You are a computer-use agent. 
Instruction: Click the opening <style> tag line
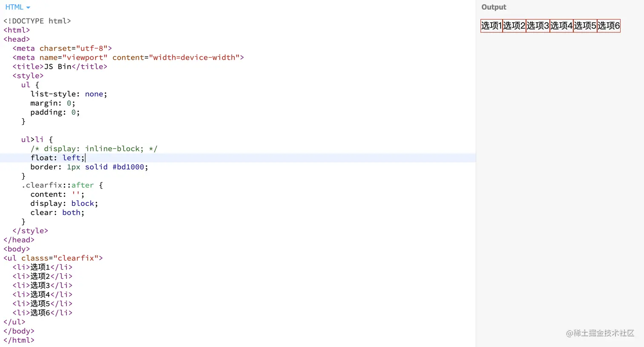[x=28, y=76]
